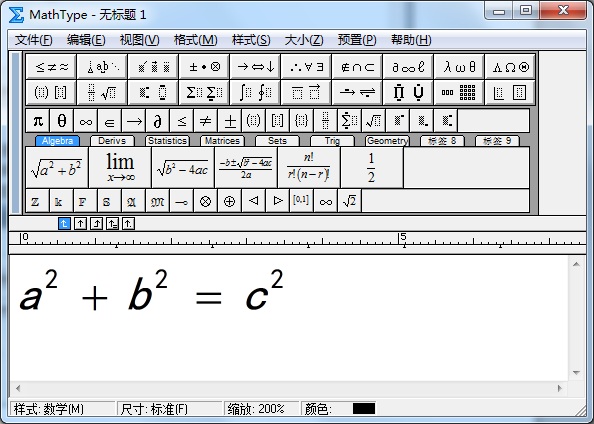Image resolution: width=594 pixels, height=424 pixels.
Task: Open the fraction and radical templates palette
Action: point(102,92)
